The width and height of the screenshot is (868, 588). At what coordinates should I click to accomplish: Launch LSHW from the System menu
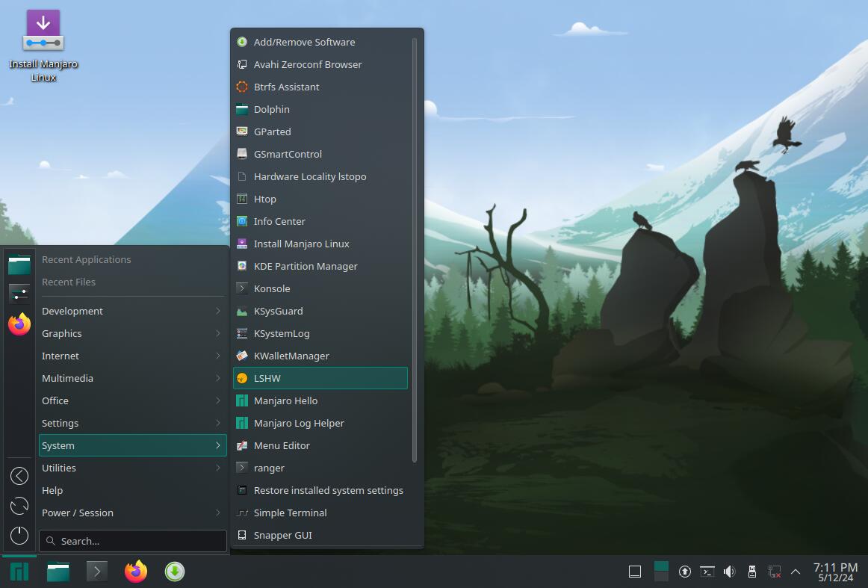pos(320,378)
